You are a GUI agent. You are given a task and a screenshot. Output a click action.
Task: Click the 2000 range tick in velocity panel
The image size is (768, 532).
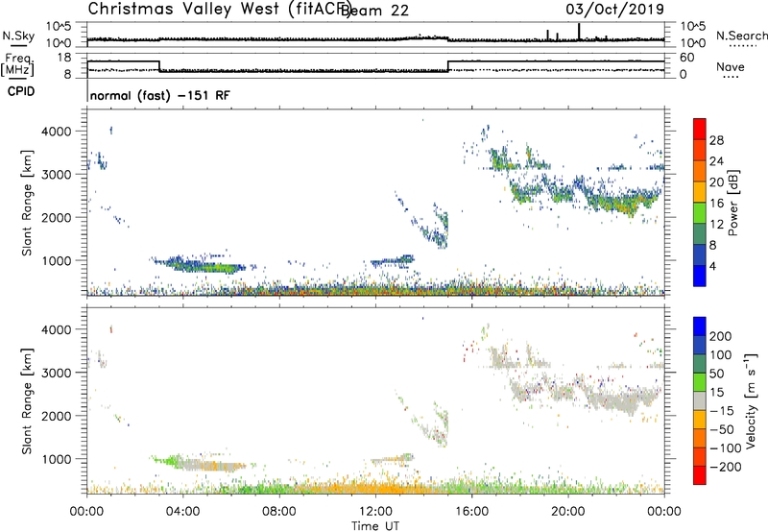[58, 416]
